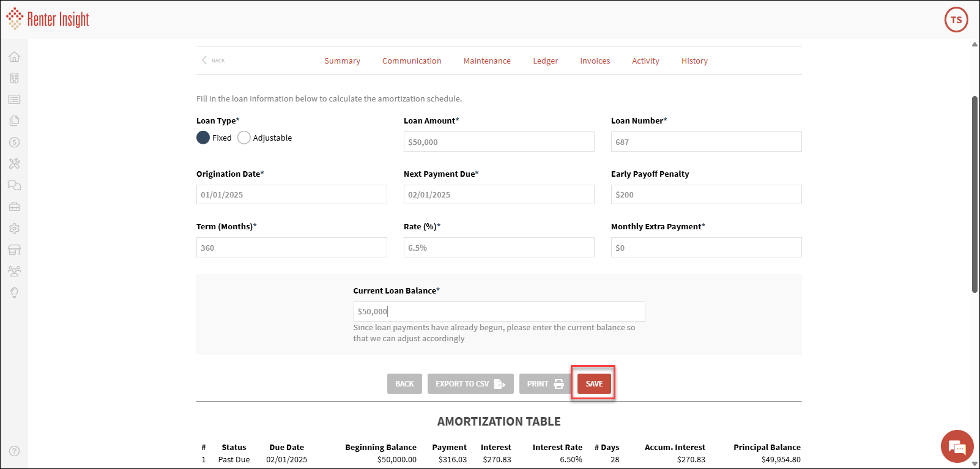Click the red Save button
This screenshot has height=469, width=980.
pos(594,383)
